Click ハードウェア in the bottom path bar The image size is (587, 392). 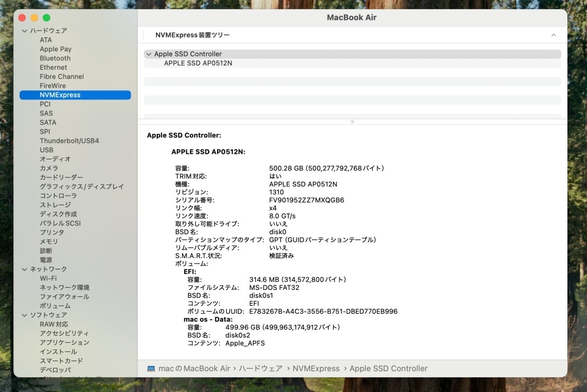pyautogui.click(x=260, y=369)
